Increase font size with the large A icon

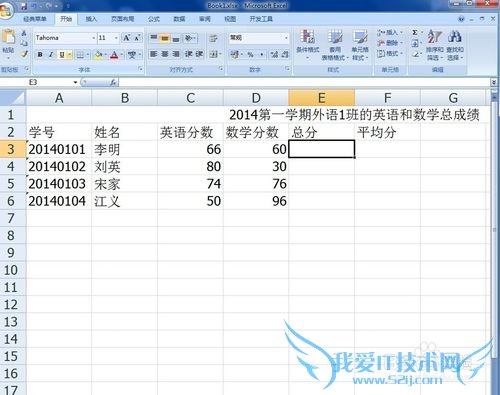click(x=127, y=38)
